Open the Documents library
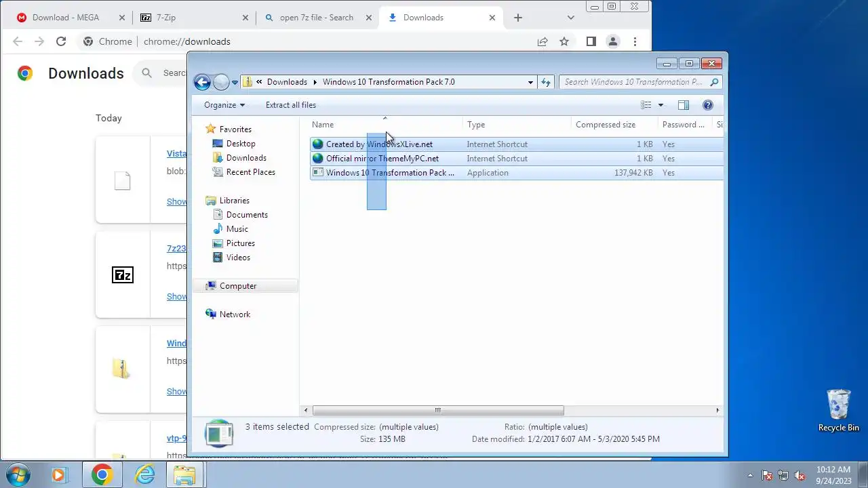This screenshot has width=868, height=488. (247, 215)
